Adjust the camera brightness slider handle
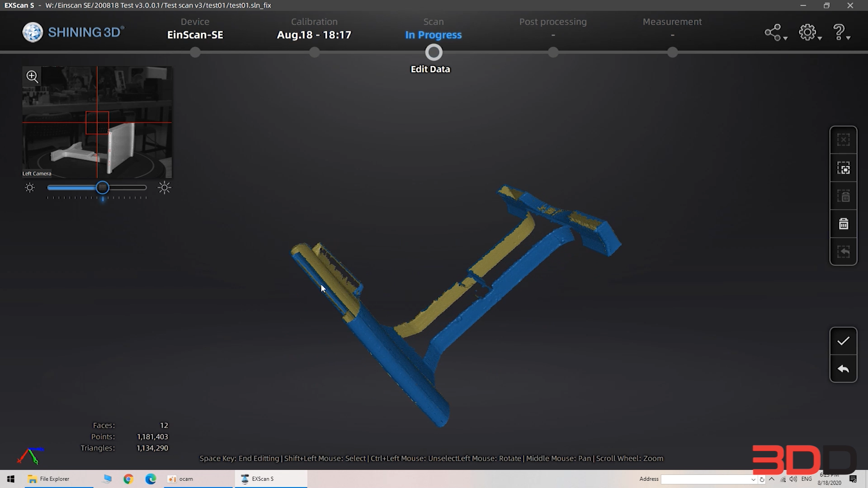 point(103,188)
